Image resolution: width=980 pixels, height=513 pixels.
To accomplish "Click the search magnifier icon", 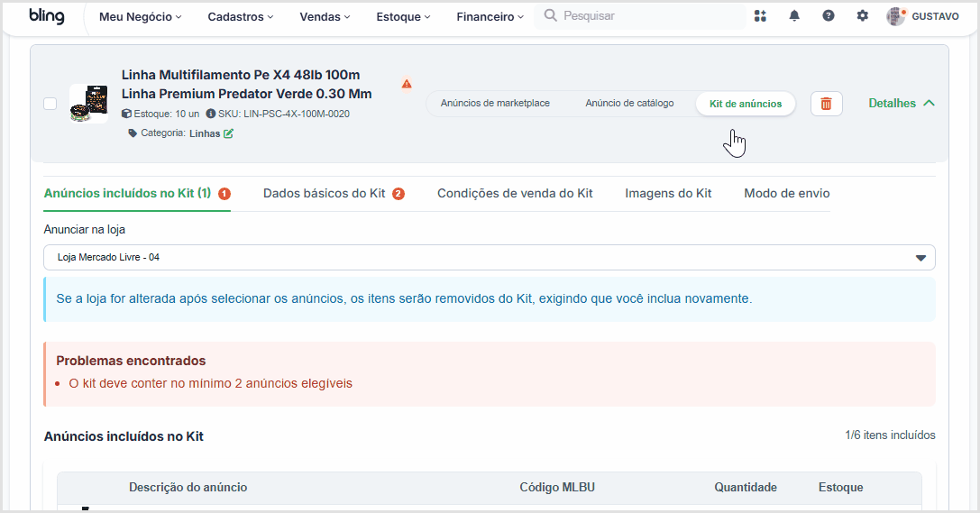I will [x=550, y=15].
